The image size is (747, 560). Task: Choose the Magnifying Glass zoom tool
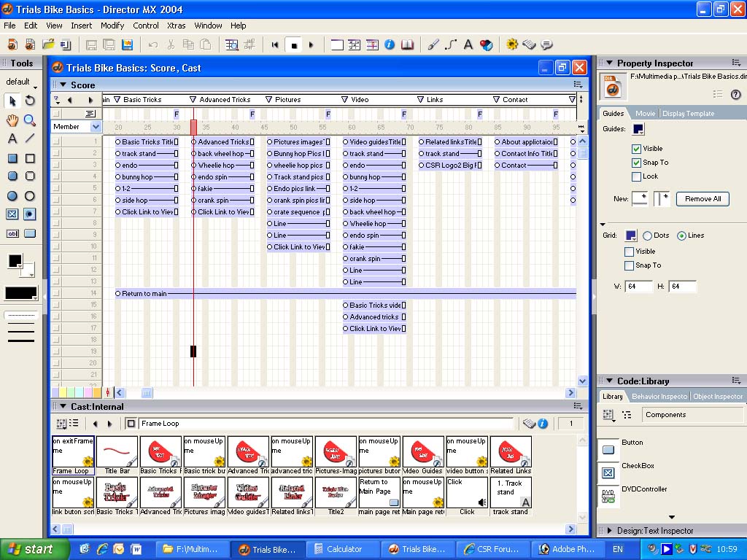pos(29,120)
